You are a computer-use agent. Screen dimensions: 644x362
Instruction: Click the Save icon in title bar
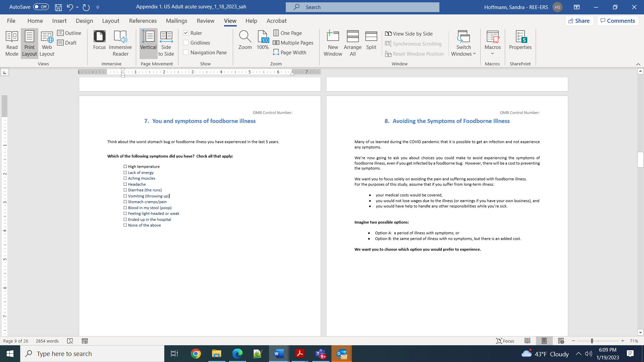pyautogui.click(x=58, y=7)
